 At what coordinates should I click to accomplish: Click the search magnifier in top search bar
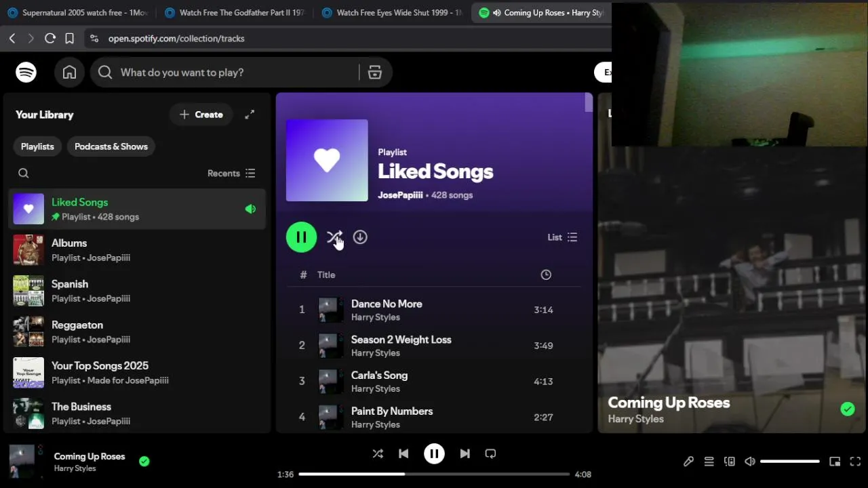105,73
